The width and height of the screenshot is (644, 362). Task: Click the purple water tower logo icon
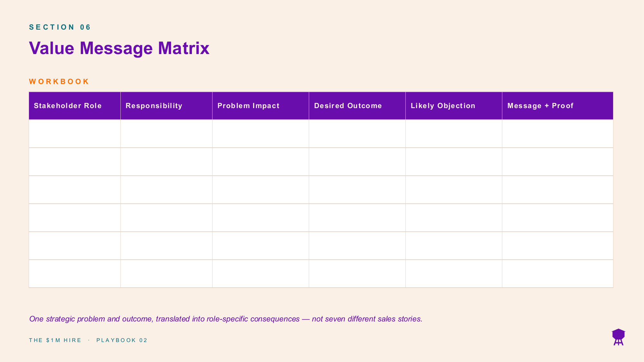(x=618, y=337)
